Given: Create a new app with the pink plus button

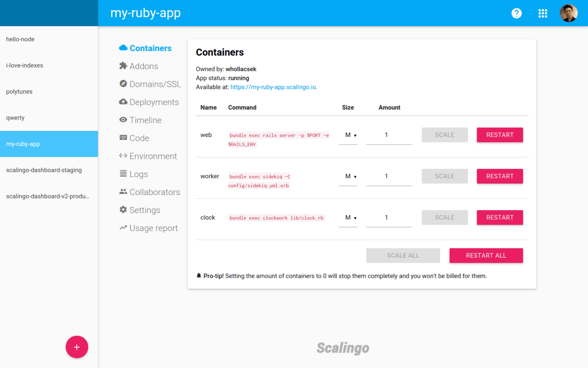Looking at the screenshot, I should click(x=77, y=347).
